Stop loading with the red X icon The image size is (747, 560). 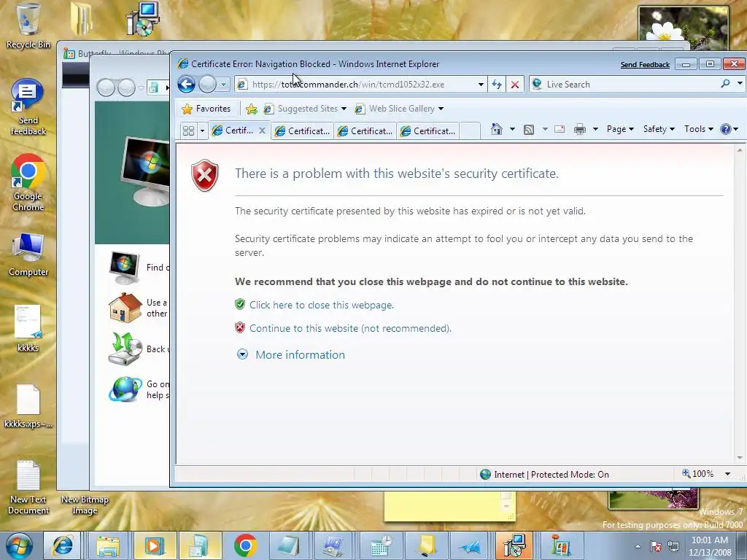pos(515,85)
